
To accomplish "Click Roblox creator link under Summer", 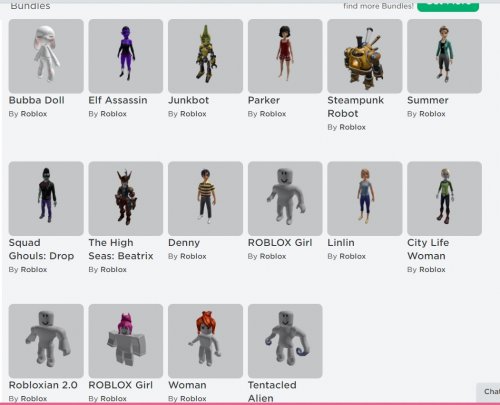I will click(432, 114).
